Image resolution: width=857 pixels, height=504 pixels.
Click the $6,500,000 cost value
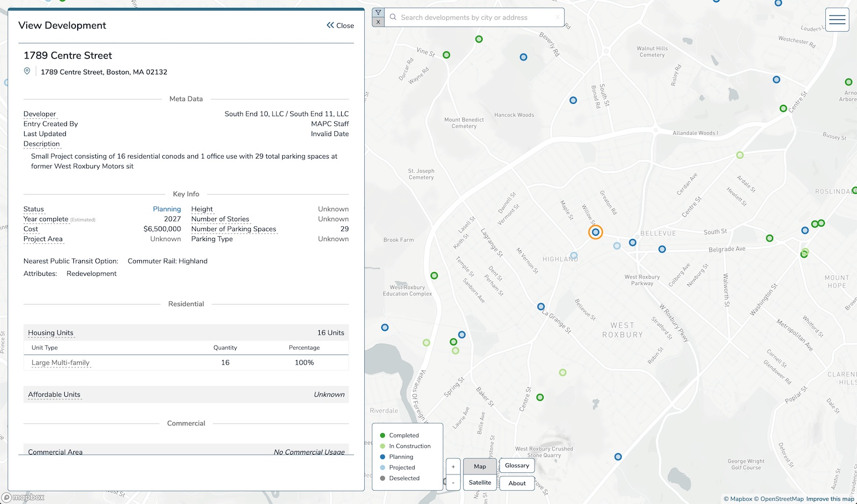162,229
